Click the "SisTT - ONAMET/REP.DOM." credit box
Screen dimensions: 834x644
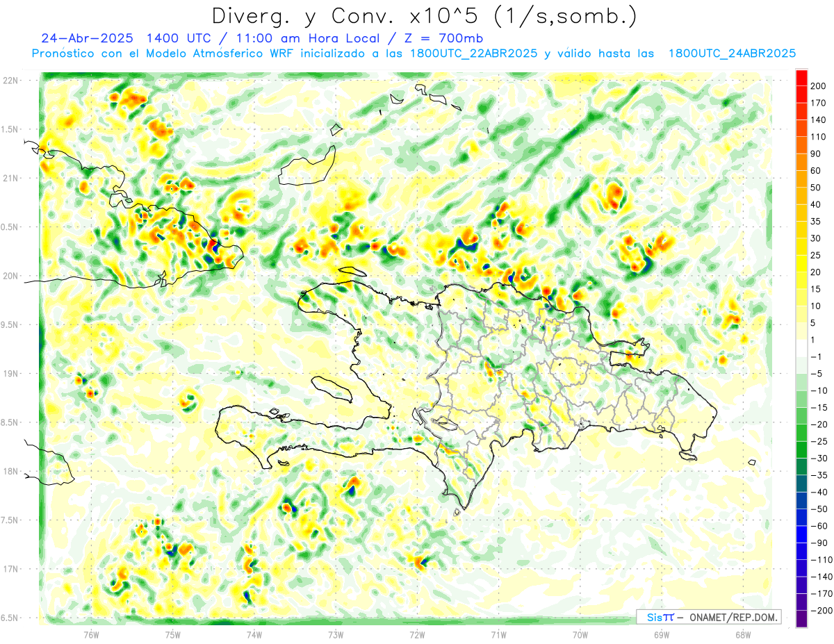point(708,617)
